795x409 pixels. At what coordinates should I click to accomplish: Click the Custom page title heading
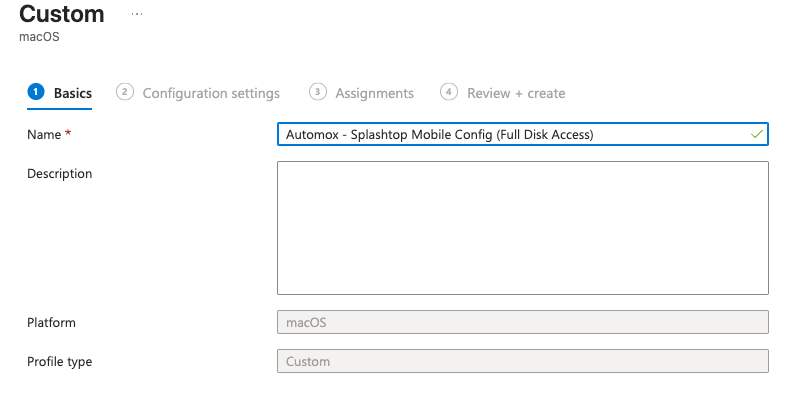pyautogui.click(x=61, y=15)
